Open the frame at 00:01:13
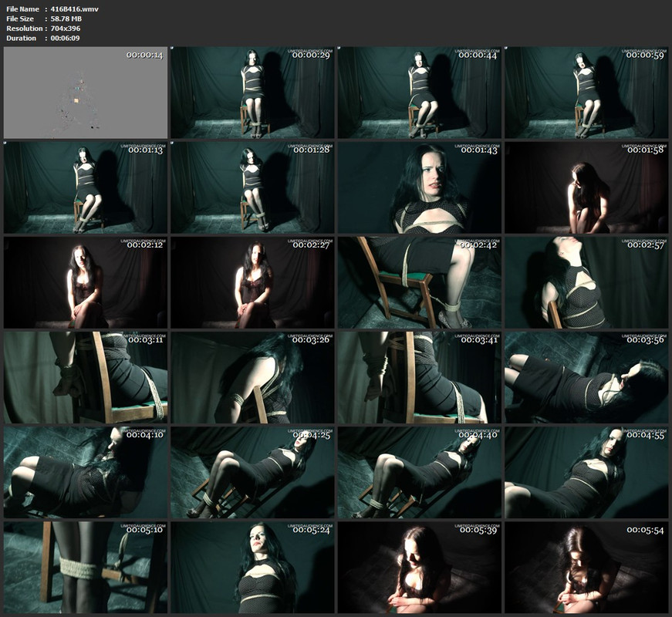Viewport: 672px width, 617px height. pos(86,187)
